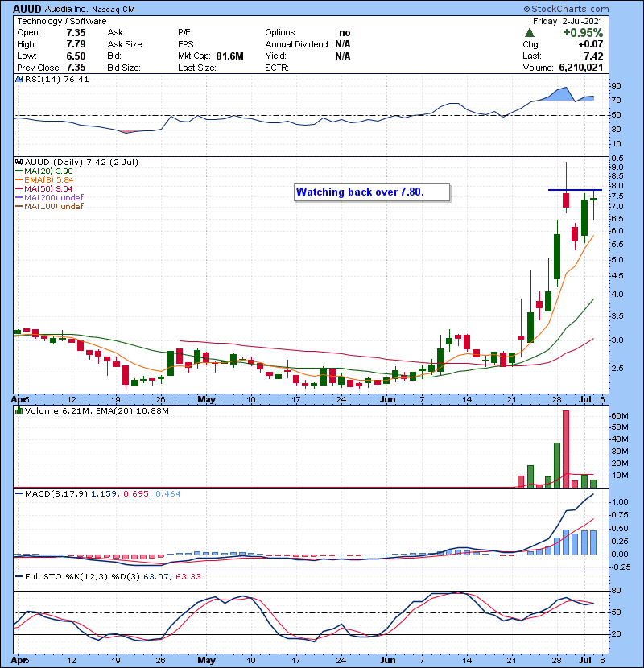Click the tallest red volume bar
This screenshot has height=668, width=644.
point(566,449)
